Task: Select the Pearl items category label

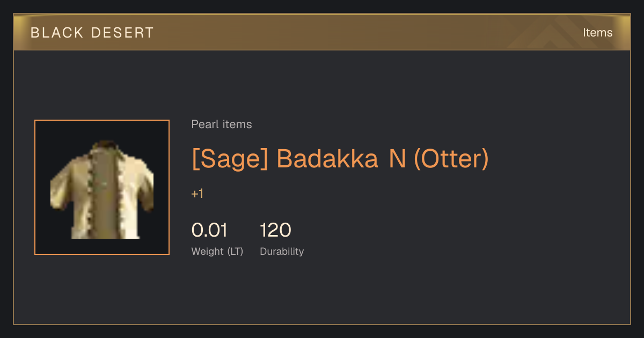Action: click(x=222, y=124)
